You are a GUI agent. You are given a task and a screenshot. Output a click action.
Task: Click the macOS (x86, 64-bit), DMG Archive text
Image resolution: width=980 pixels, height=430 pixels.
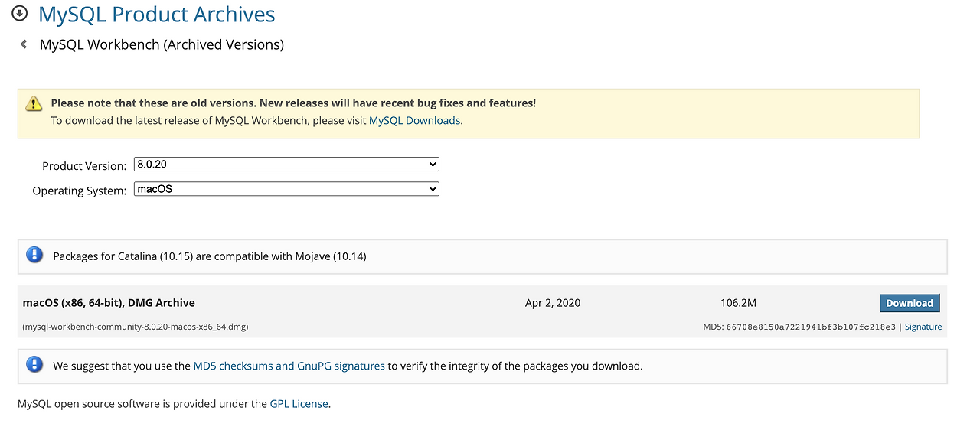coord(109,303)
